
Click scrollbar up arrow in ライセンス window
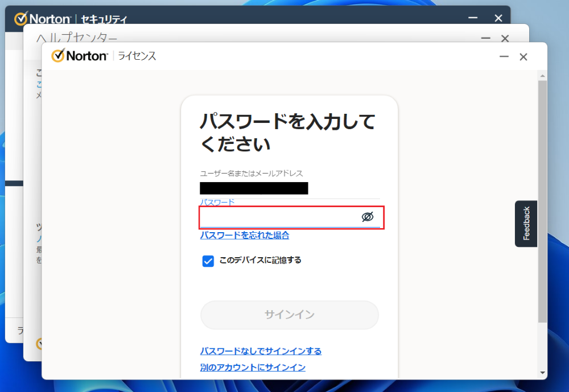tap(542, 76)
